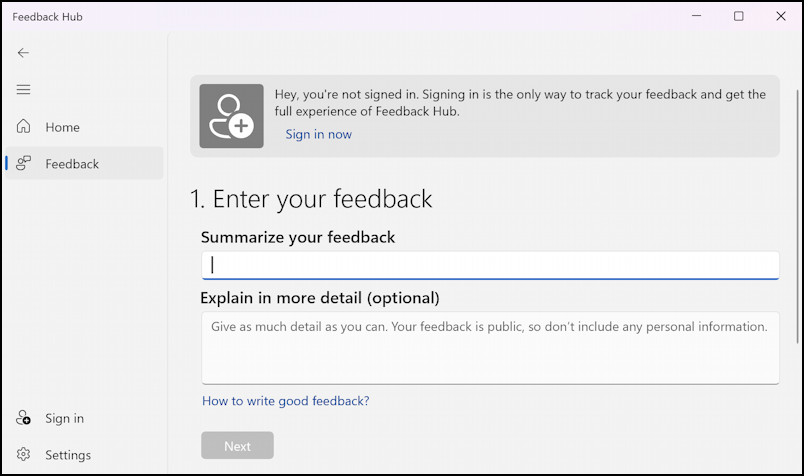
Task: Focus the Summarize your feedback field
Action: point(490,265)
